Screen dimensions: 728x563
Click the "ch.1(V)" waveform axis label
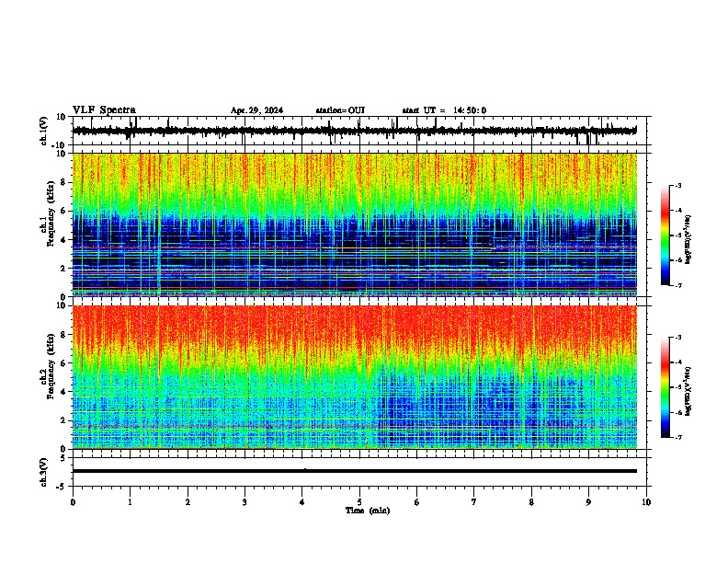(x=44, y=131)
